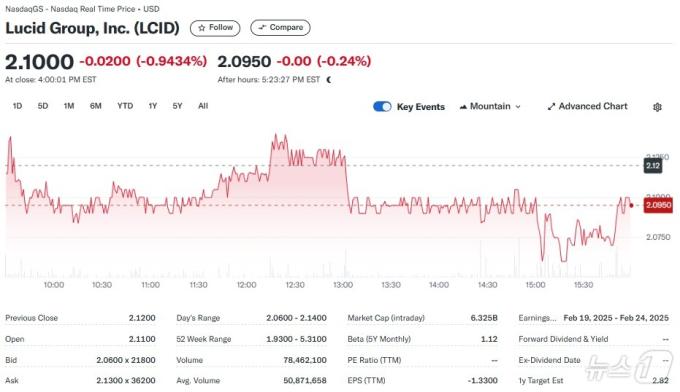680x392 pixels.
Task: Select the 1Y range tab
Action: [153, 106]
